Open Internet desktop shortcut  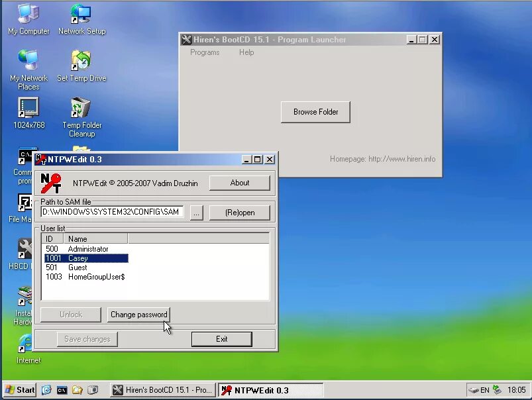pos(27,349)
